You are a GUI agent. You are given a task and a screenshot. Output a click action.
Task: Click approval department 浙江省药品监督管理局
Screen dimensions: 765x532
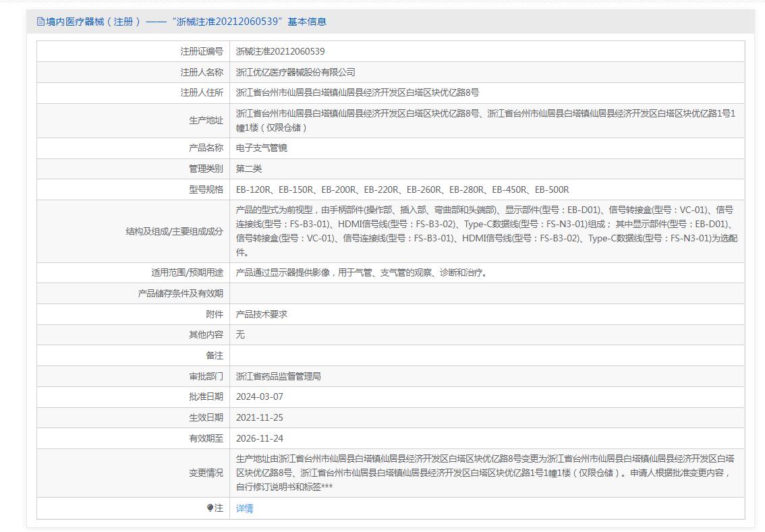pos(279,376)
